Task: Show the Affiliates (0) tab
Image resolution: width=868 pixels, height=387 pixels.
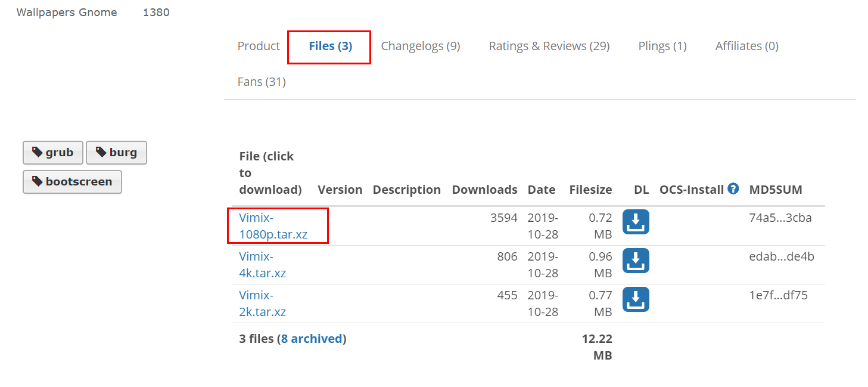Action: coord(746,46)
